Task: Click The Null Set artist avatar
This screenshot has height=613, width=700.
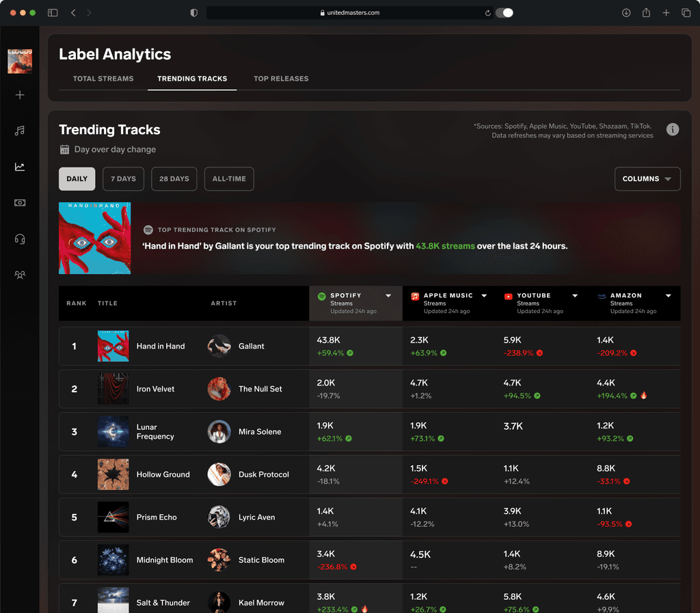Action: (x=219, y=389)
